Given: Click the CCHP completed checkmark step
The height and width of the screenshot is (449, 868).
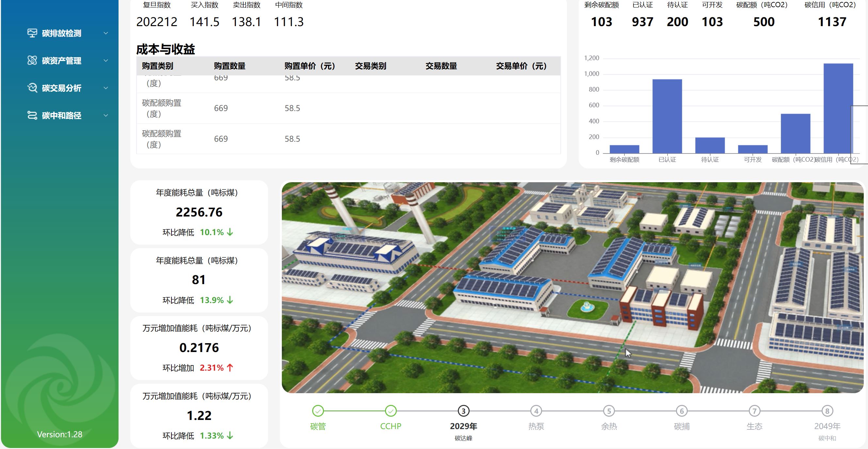Looking at the screenshot, I should click(x=391, y=411).
